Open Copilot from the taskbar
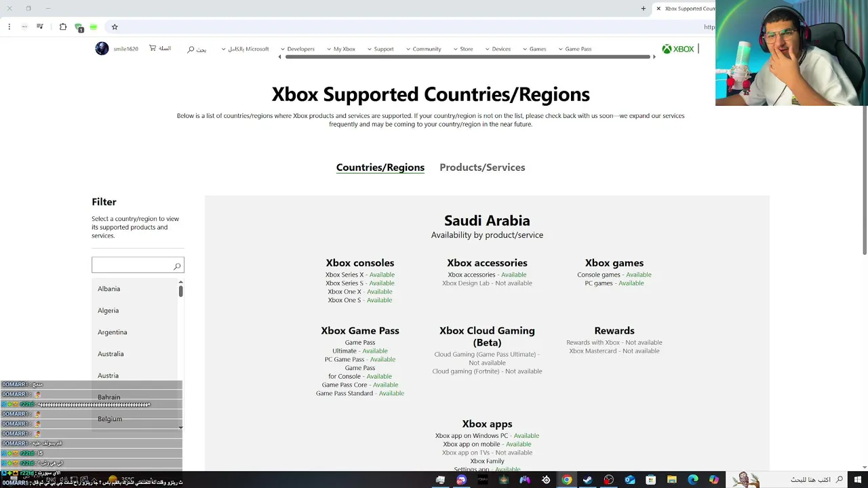This screenshot has width=868, height=488. point(714,480)
